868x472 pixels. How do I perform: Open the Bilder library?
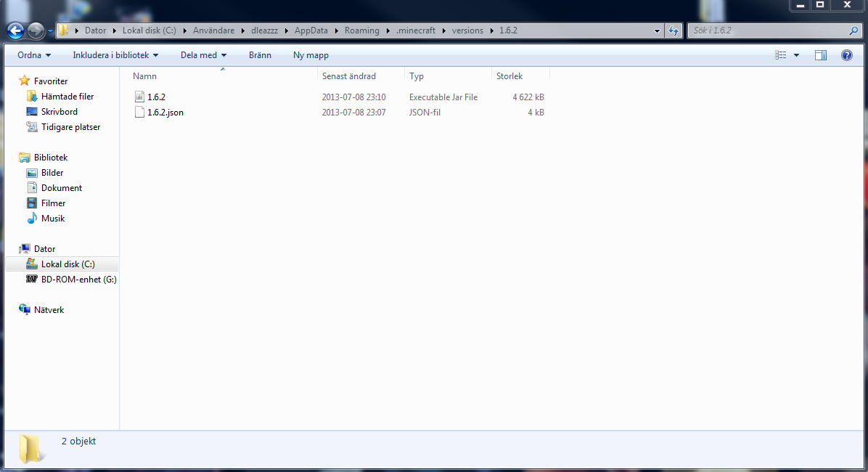tap(52, 173)
